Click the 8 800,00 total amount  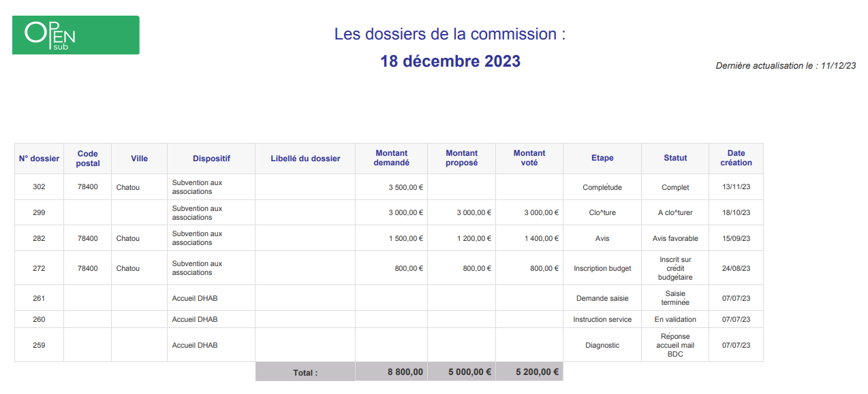[405, 372]
